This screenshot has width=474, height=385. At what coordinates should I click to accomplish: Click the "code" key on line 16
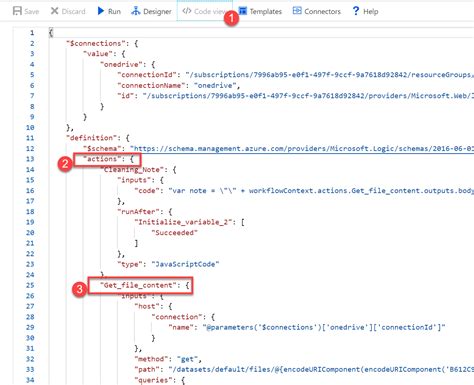pos(147,191)
